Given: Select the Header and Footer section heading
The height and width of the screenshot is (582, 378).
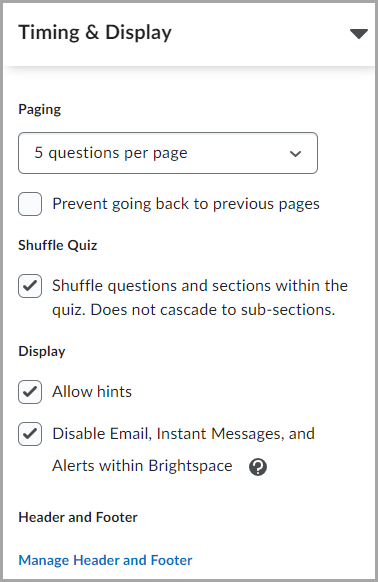Looking at the screenshot, I should tap(78, 517).
